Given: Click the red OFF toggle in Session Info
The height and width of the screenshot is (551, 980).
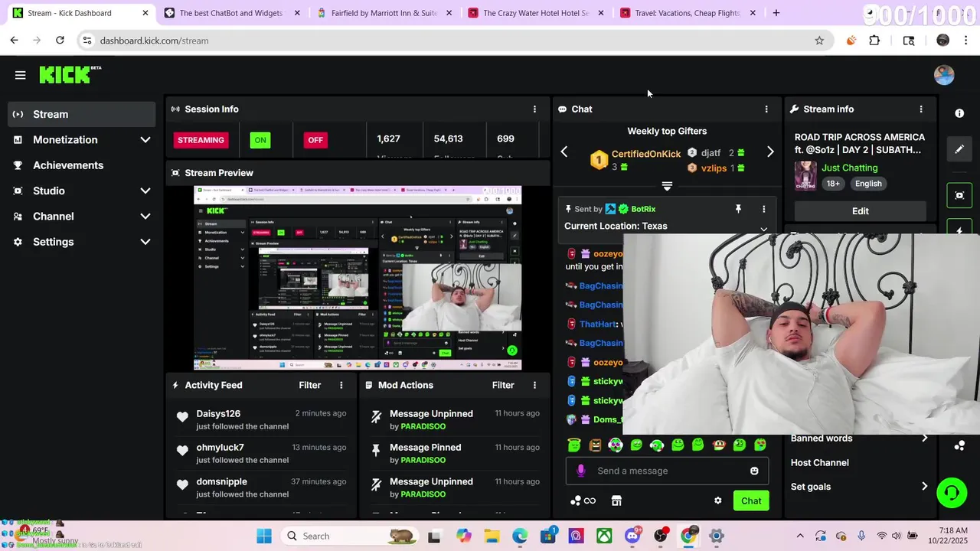Looking at the screenshot, I should pos(315,140).
